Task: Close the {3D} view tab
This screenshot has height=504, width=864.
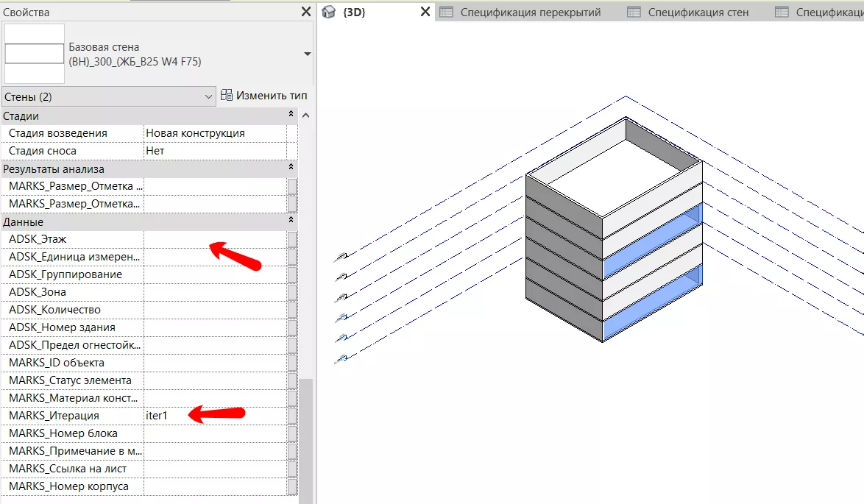Action: click(425, 12)
